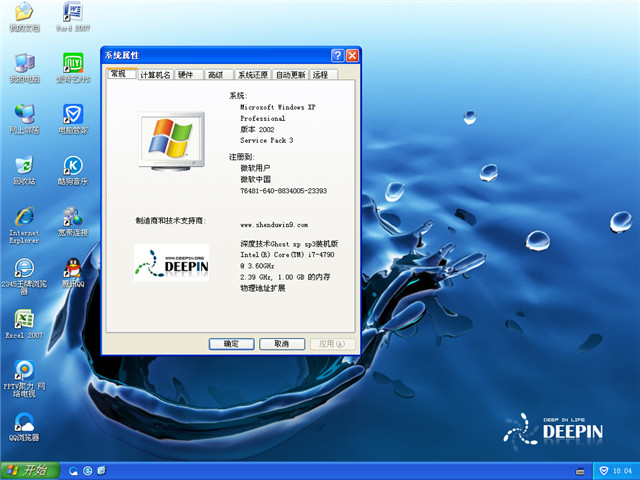640x480 pixels.
Task: Select the 常规 General tab
Action: pos(121,74)
